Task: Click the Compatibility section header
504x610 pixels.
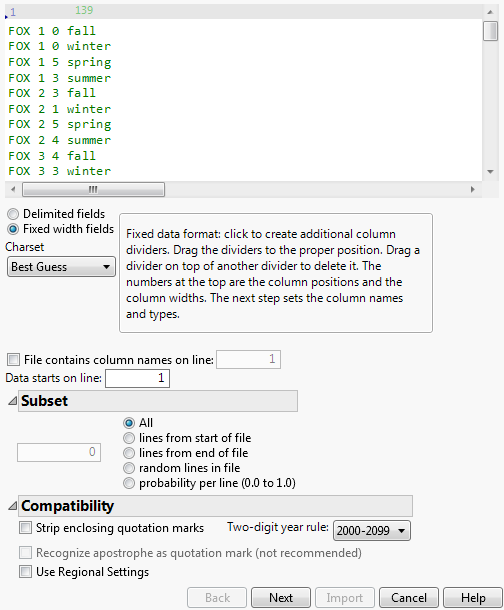Action: [215, 506]
